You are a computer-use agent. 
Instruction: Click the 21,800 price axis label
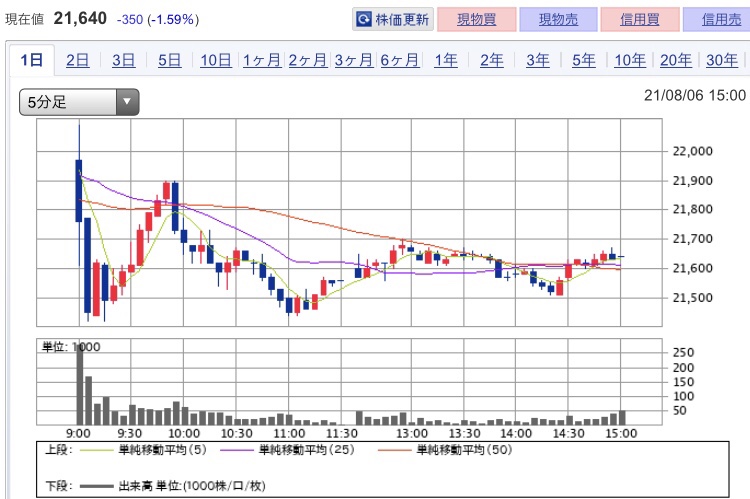693,209
